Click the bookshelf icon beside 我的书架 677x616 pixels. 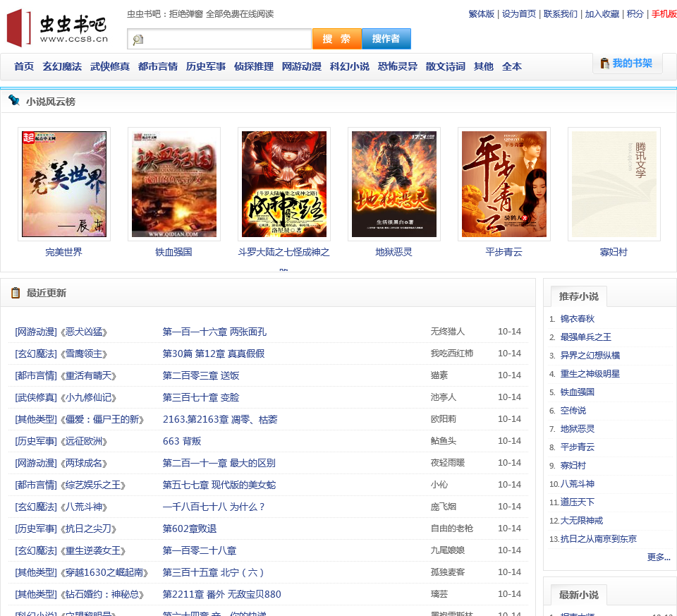(x=605, y=64)
